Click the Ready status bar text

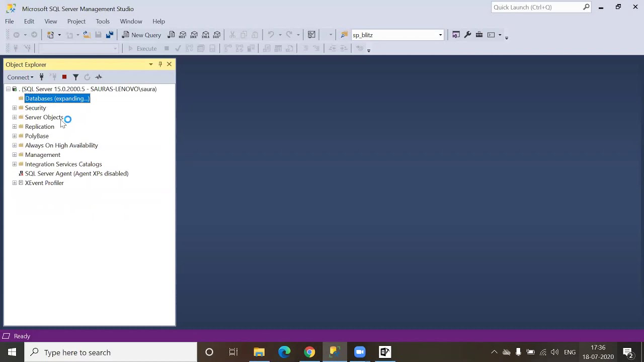pyautogui.click(x=22, y=336)
